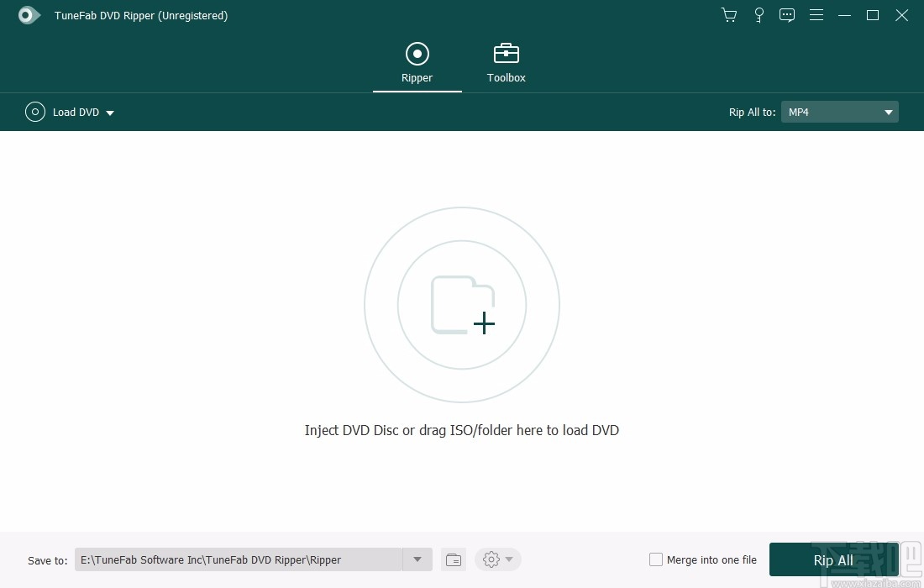Select the Ripper tab

click(x=417, y=61)
